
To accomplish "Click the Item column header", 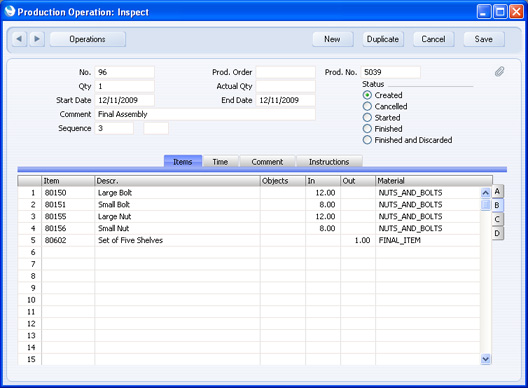I will [x=68, y=181].
